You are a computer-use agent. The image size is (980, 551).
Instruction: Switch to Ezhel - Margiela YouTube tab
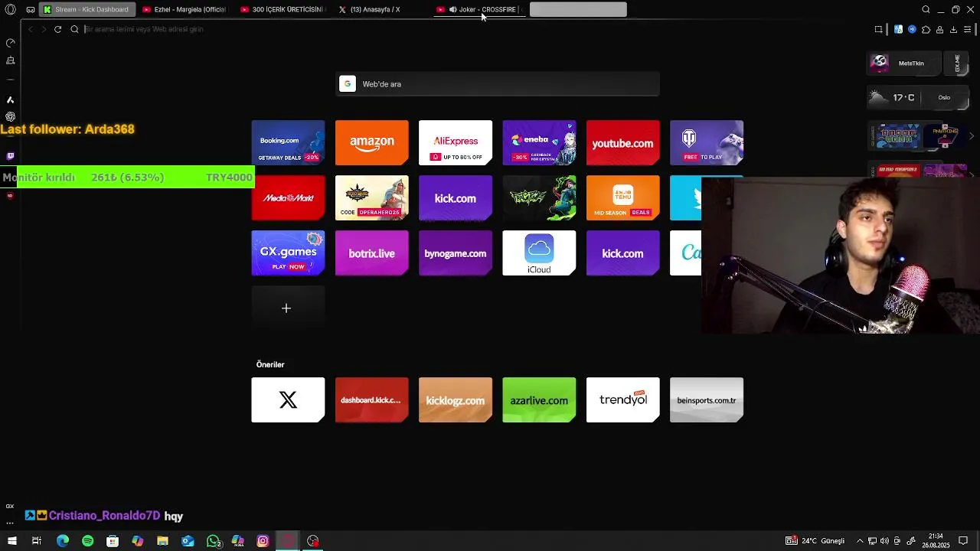184,10
